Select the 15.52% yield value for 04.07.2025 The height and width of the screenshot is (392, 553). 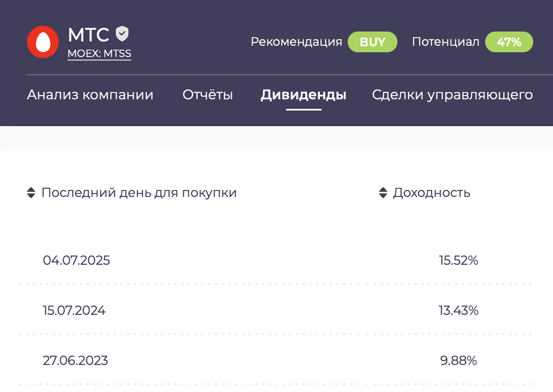(458, 260)
